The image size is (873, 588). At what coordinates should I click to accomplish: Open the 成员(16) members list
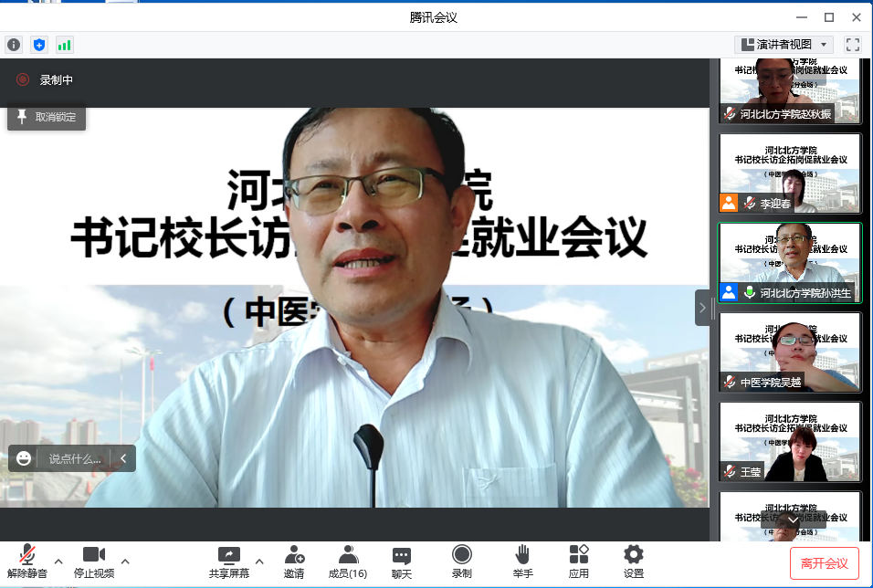[348, 562]
